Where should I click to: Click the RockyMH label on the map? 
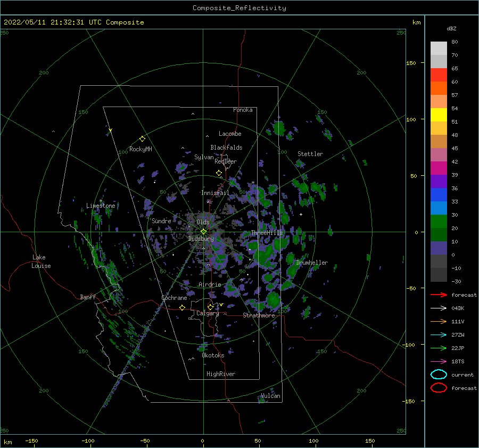pyautogui.click(x=141, y=149)
